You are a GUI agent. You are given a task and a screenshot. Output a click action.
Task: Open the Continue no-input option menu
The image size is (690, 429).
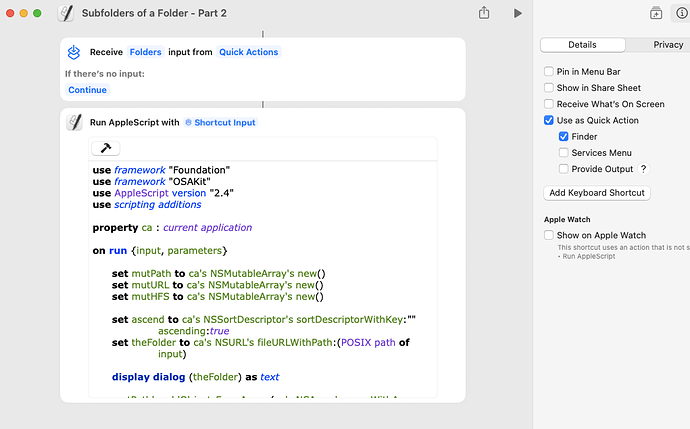(87, 90)
